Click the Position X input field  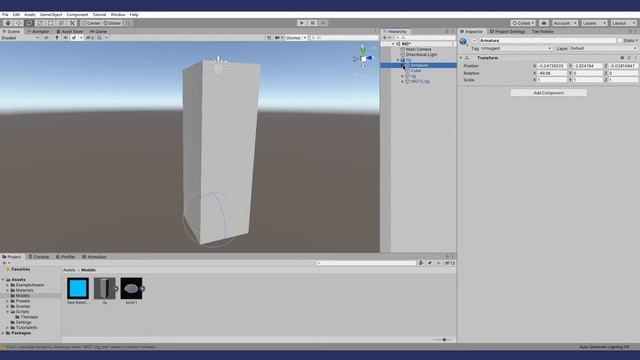coord(552,66)
